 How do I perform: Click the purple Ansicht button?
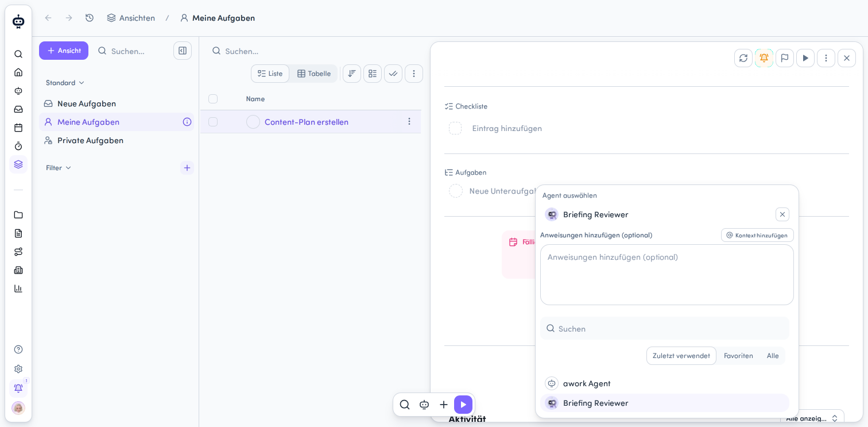(x=64, y=51)
